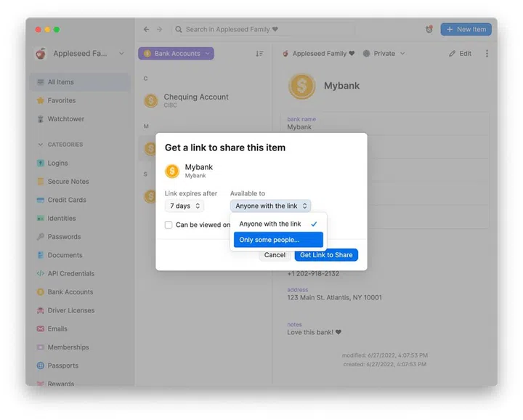This screenshot has height=420, width=523.
Task: Click the Memberships category label
Action: coord(68,347)
